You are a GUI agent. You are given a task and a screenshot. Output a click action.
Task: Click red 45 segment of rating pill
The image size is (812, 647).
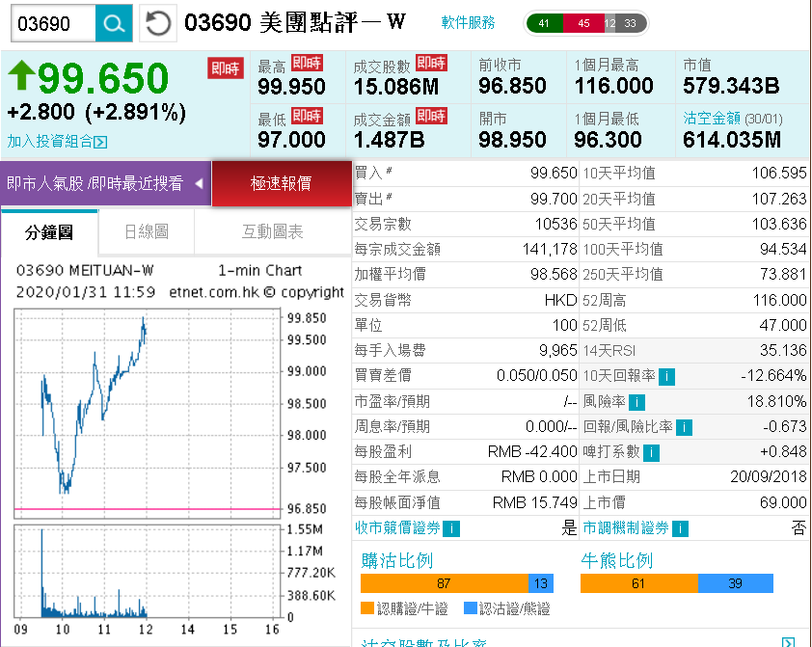[583, 23]
